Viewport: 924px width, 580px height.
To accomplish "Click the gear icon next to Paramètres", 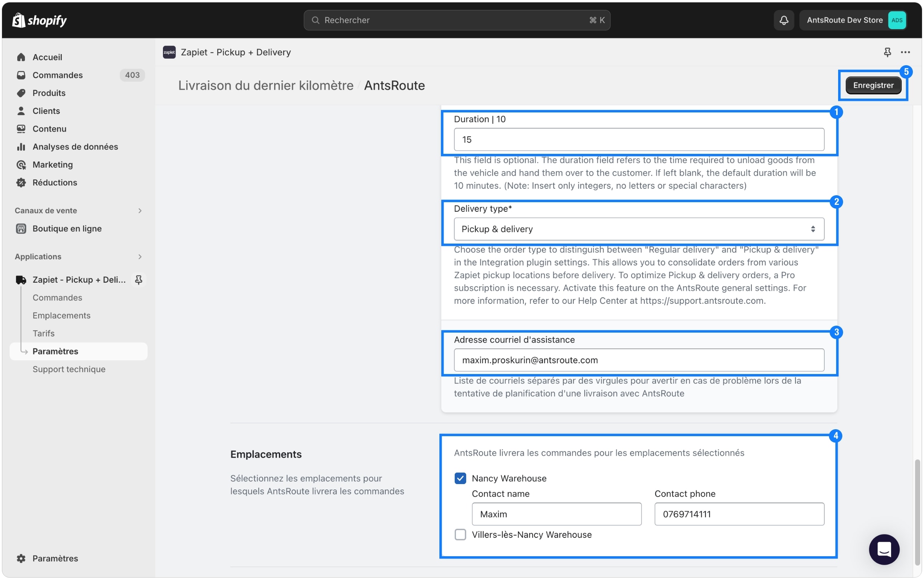I will tap(21, 558).
